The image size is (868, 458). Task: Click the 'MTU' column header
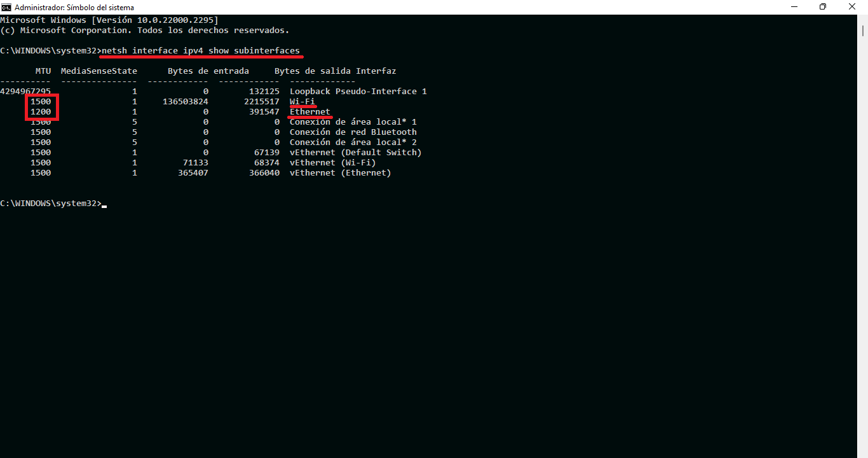click(43, 71)
